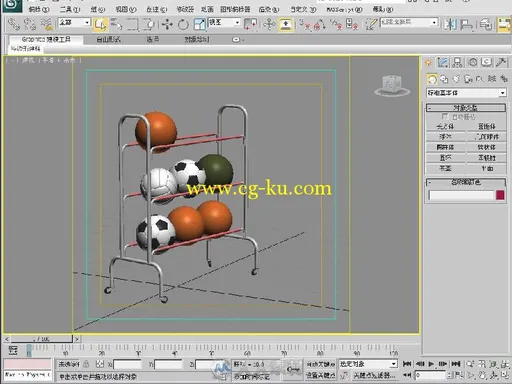Click the Box primitive button

(445, 126)
